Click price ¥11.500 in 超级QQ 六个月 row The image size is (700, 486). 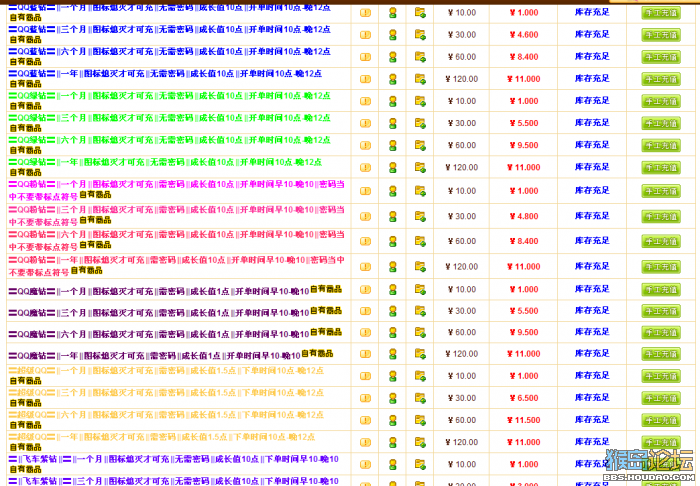pyautogui.click(x=524, y=420)
